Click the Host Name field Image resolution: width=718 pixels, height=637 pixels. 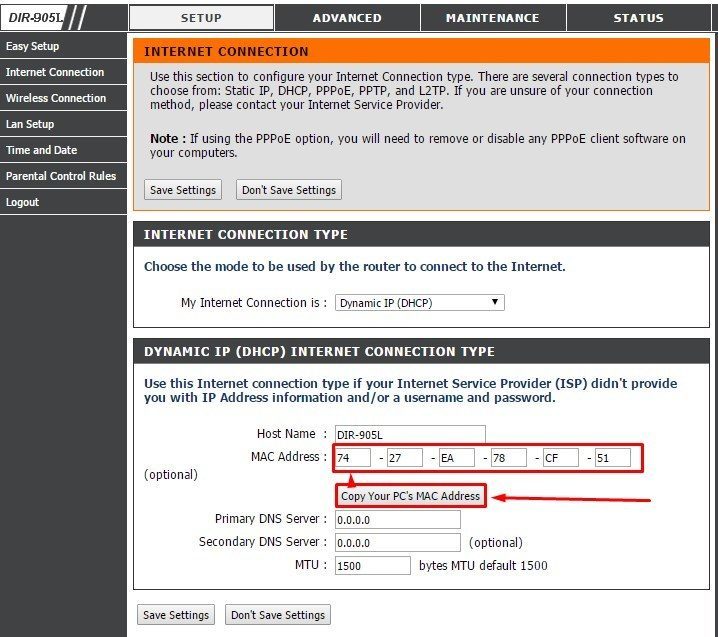(410, 434)
